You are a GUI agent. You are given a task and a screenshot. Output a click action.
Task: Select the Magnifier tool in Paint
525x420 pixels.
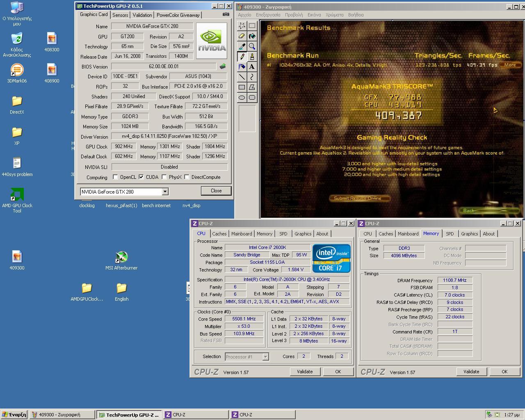tap(252, 46)
